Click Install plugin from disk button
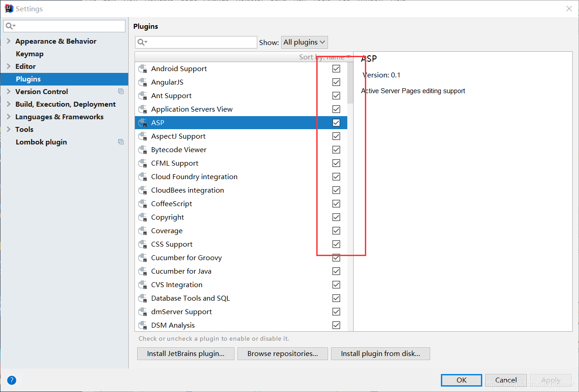The width and height of the screenshot is (579, 392). (x=381, y=354)
